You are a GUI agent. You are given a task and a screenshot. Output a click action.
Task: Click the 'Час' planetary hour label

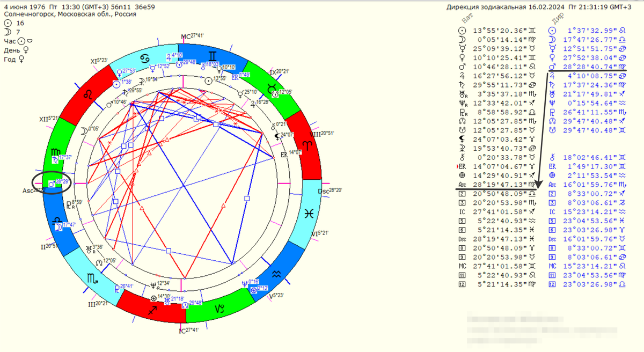10,41
